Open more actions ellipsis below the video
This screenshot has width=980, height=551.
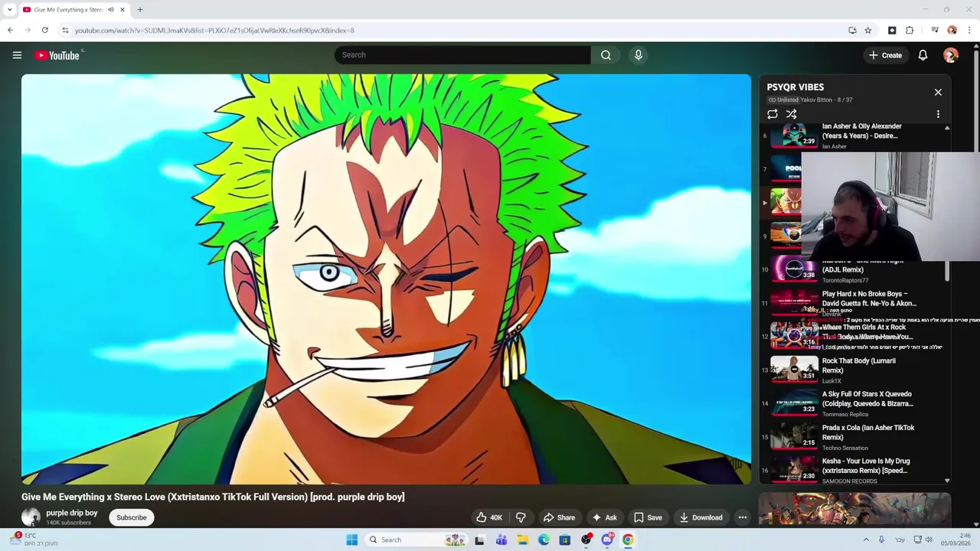(x=742, y=517)
